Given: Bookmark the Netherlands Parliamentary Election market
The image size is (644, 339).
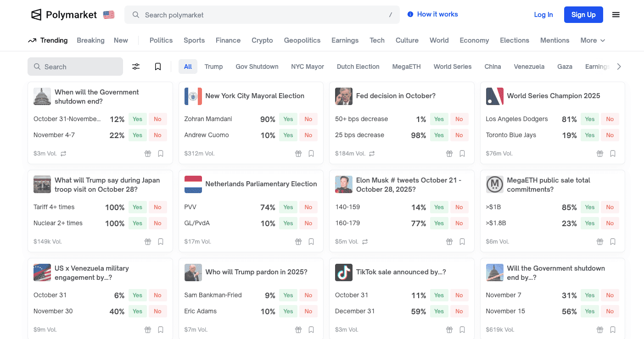Looking at the screenshot, I should click(x=311, y=242).
